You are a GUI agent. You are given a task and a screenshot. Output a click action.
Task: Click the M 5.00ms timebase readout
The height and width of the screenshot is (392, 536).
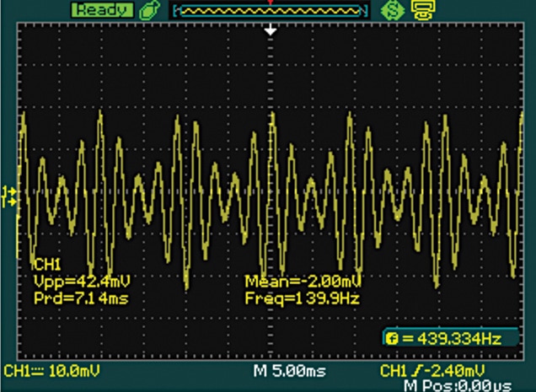tap(289, 371)
